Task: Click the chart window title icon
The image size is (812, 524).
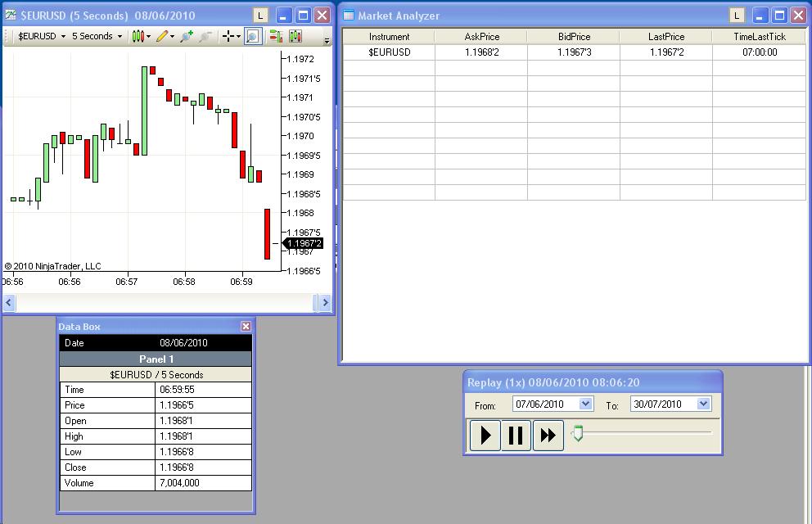Action: [x=11, y=15]
